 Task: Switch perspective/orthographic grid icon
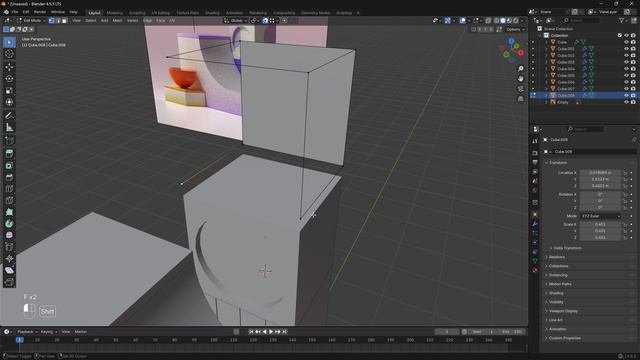520,99
